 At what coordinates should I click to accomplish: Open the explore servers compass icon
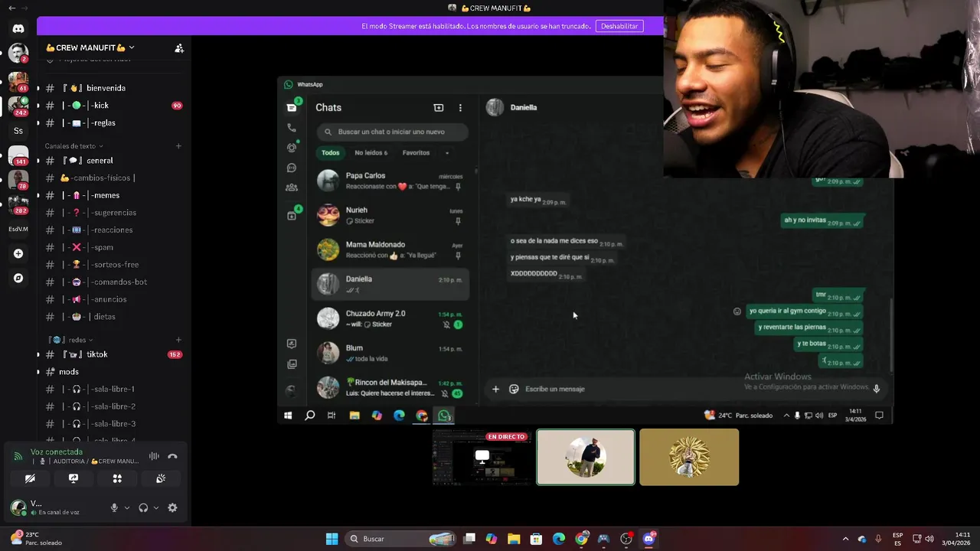tap(18, 278)
